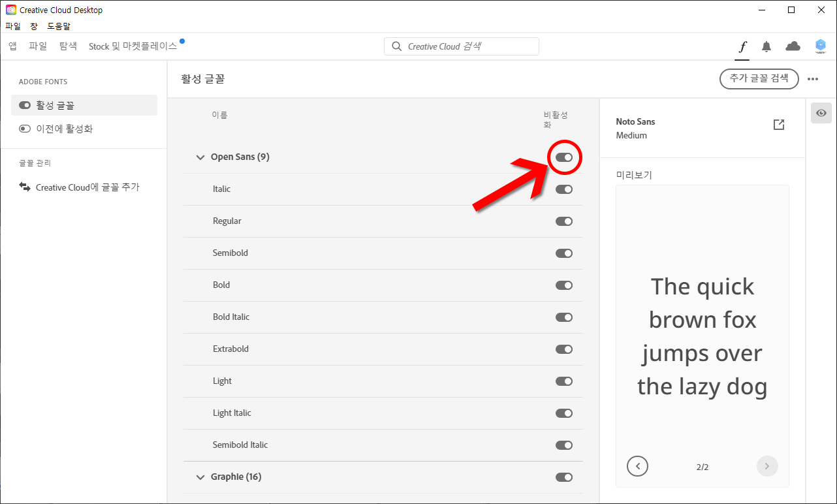Deactivate the entire Open Sans family
This screenshot has width=837, height=504.
coord(564,157)
